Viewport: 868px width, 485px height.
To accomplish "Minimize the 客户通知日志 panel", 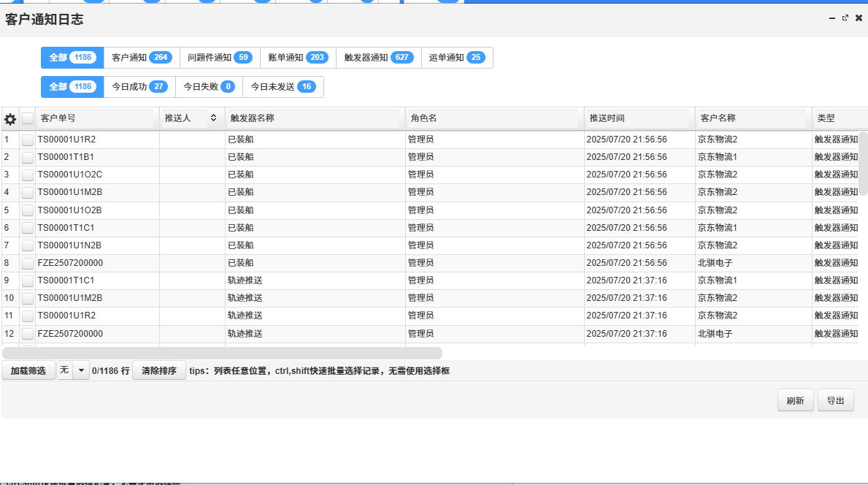I will tap(832, 18).
